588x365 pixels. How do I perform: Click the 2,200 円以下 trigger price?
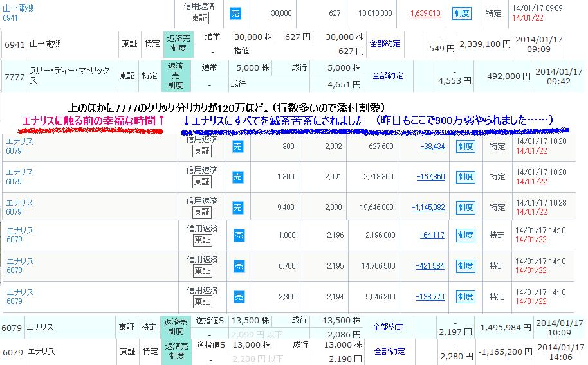(257, 359)
